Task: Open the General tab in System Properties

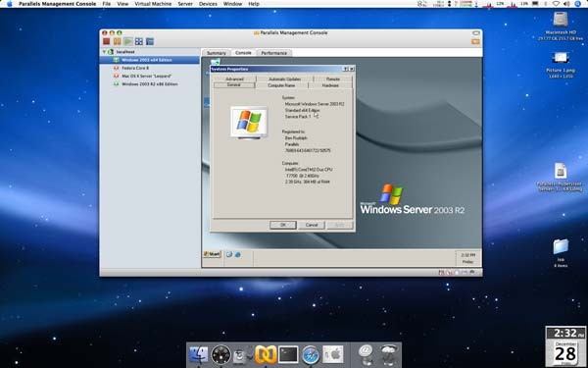Action: tap(234, 85)
